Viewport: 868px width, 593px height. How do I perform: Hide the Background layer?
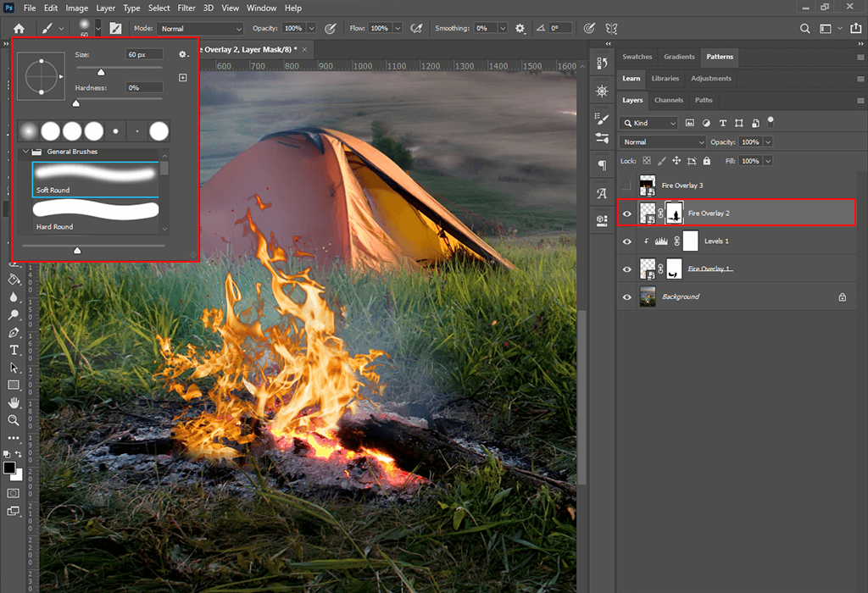(627, 297)
